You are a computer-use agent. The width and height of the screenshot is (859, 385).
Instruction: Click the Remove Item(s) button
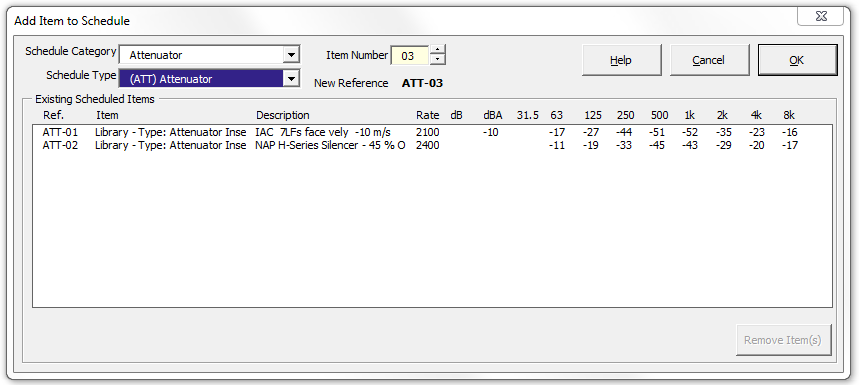783,340
